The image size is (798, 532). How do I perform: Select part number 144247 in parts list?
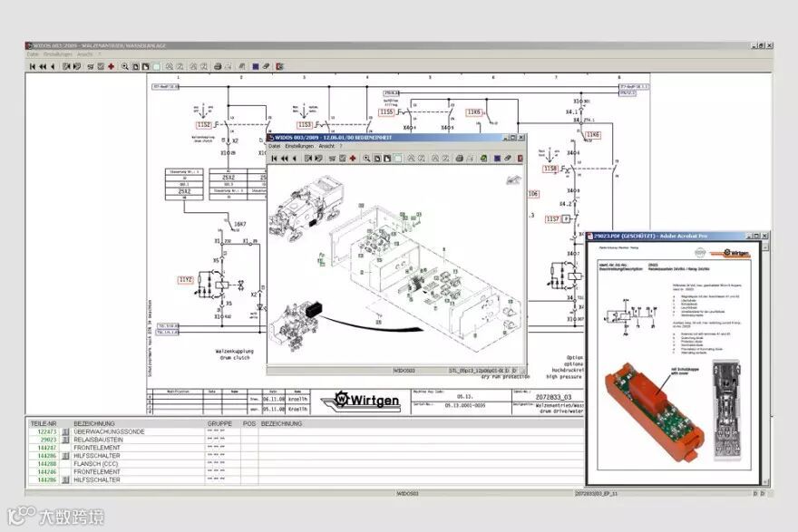[x=47, y=448]
